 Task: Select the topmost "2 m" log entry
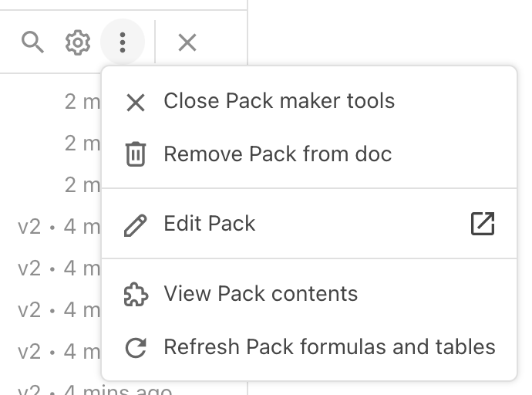point(82,101)
